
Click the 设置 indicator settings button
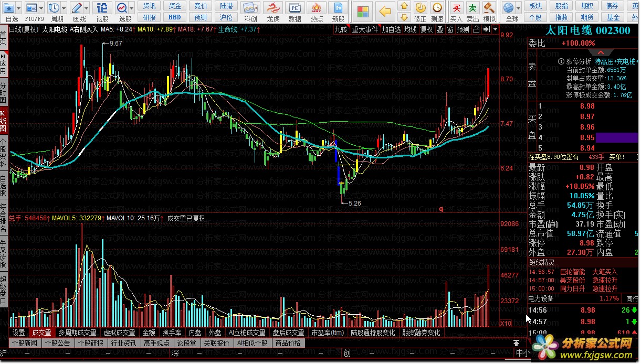click(x=19, y=333)
